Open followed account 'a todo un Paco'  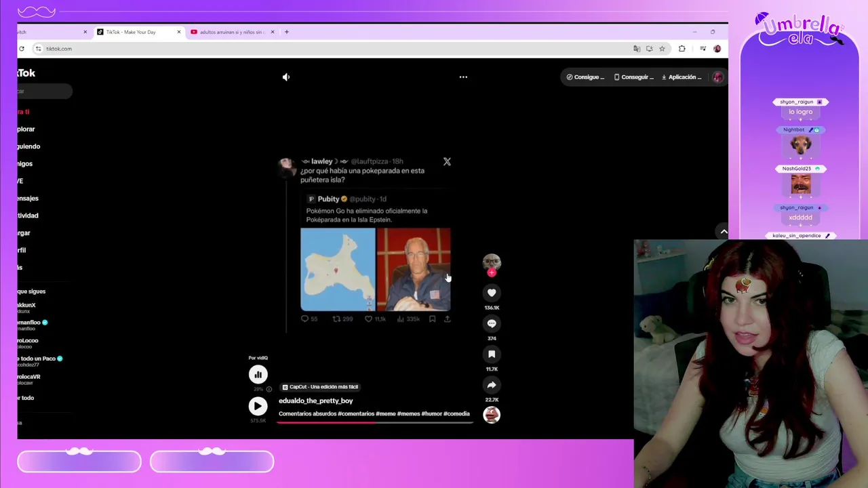click(40, 361)
